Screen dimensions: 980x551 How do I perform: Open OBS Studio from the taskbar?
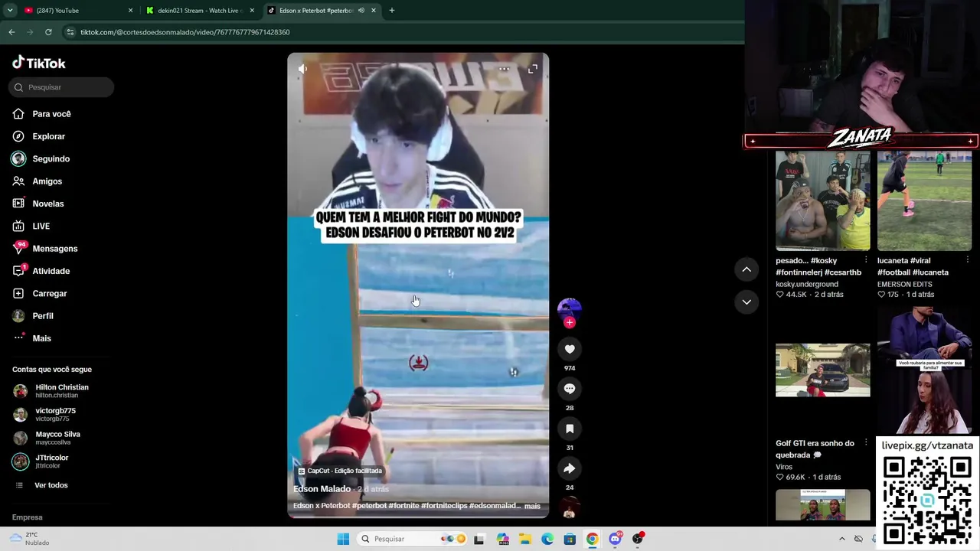tap(638, 539)
